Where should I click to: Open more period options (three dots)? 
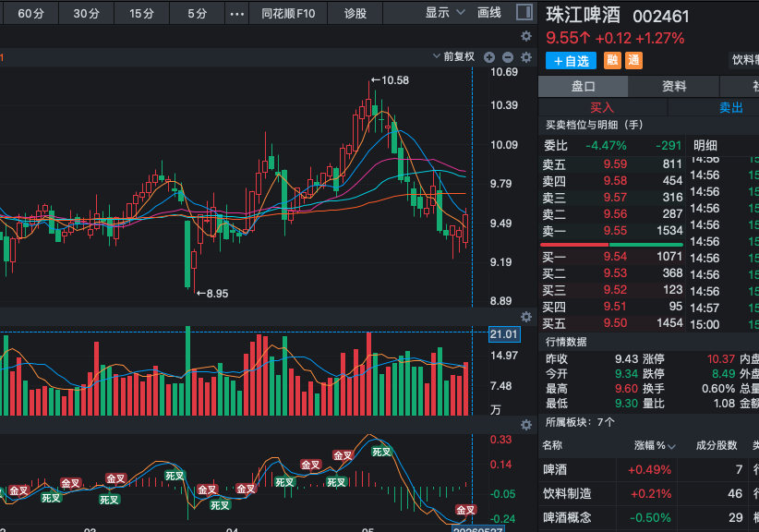coord(236,14)
